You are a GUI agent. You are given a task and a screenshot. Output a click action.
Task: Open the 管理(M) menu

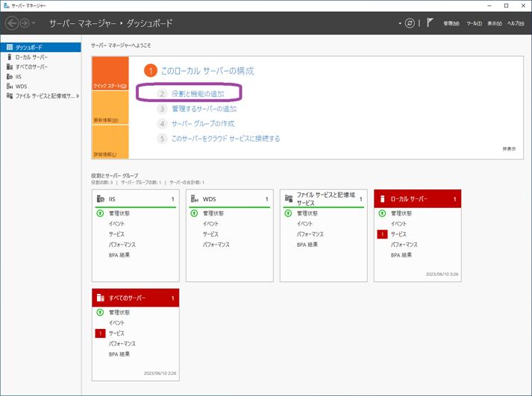[x=451, y=23]
